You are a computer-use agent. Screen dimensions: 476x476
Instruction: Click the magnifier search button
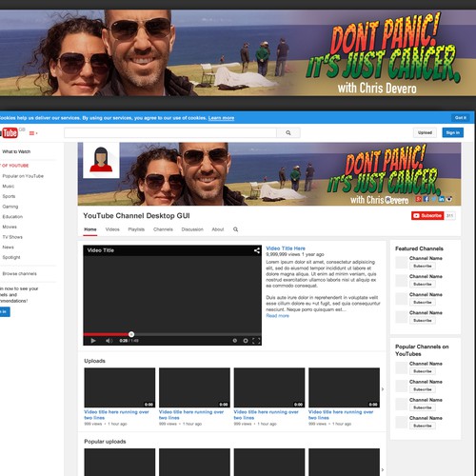[x=288, y=132]
